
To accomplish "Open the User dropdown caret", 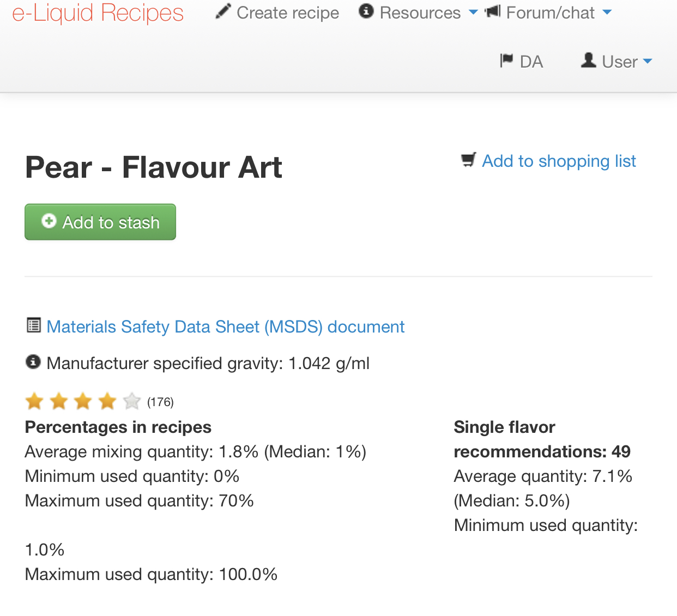I will 648,61.
